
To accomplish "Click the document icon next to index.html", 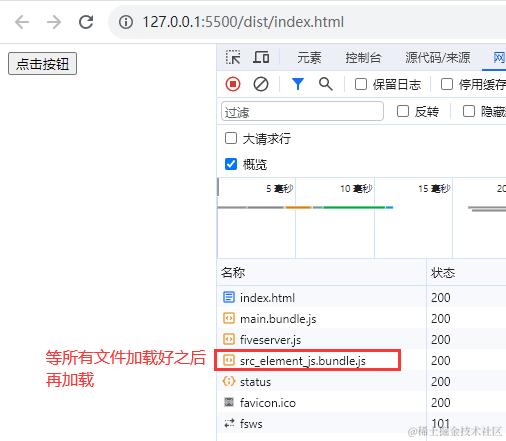I will tap(229, 297).
